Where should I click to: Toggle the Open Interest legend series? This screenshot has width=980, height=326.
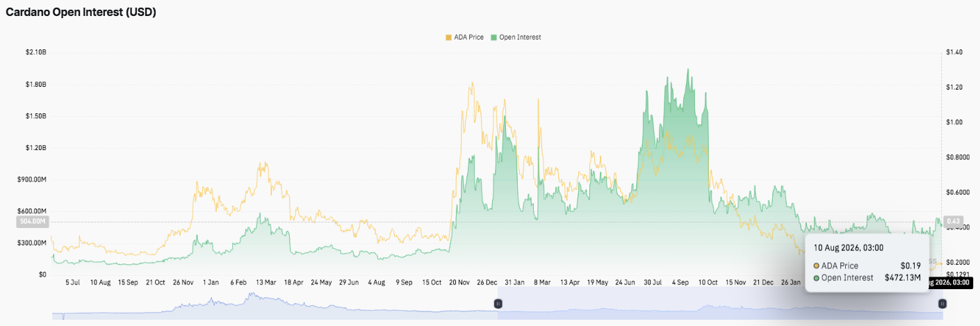click(516, 37)
